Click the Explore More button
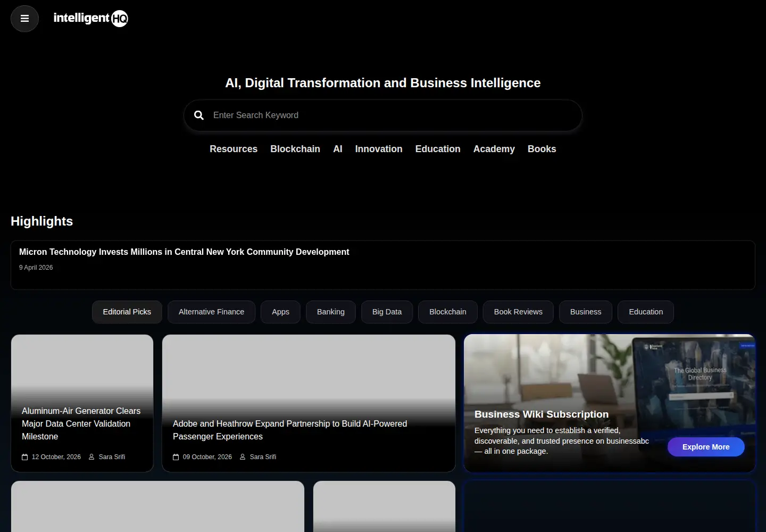The height and width of the screenshot is (532, 766). click(x=706, y=447)
